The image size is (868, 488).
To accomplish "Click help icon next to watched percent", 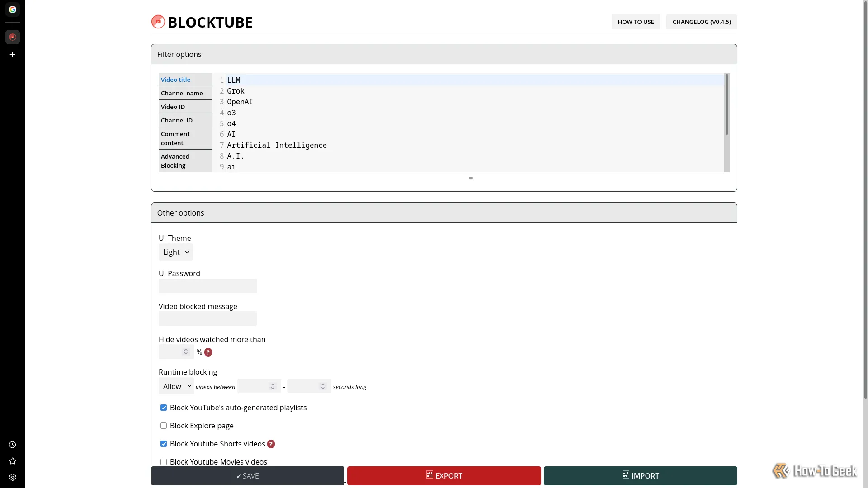I will (208, 352).
